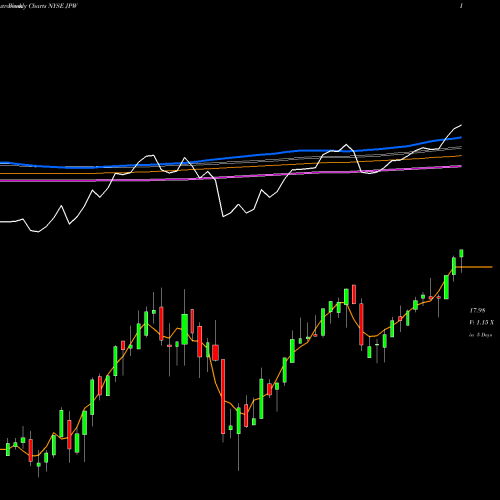Click the latest green candlestick at chart top right
Screen dimensions: 500x500
coord(462,253)
